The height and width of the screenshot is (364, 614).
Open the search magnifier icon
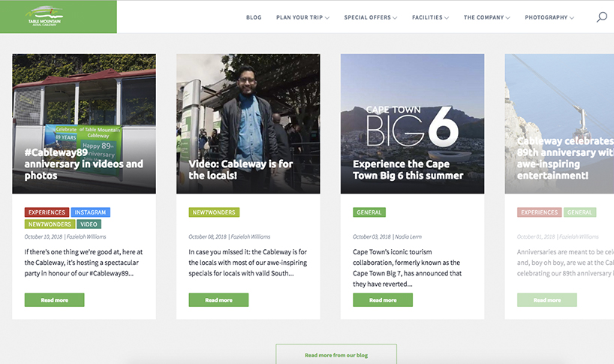tap(601, 17)
